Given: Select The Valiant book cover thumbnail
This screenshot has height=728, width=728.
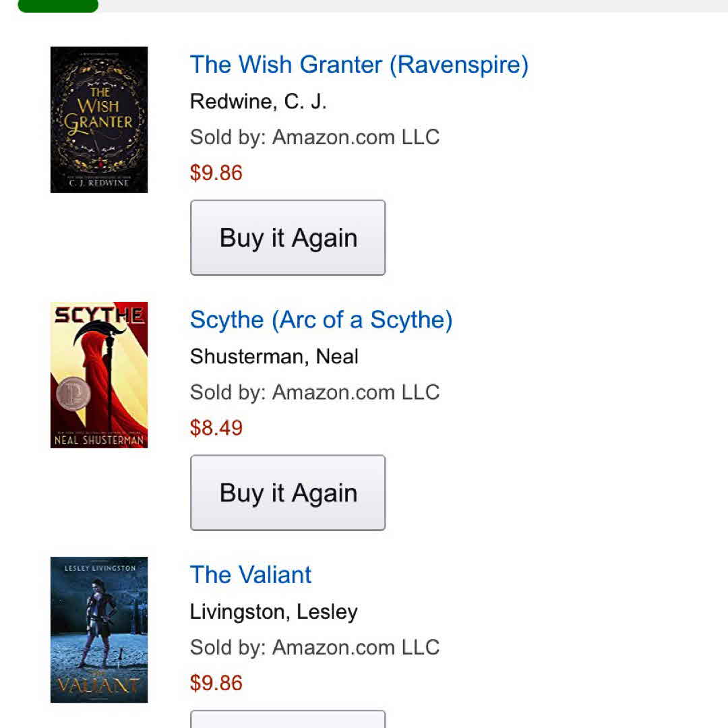Looking at the screenshot, I should [99, 630].
